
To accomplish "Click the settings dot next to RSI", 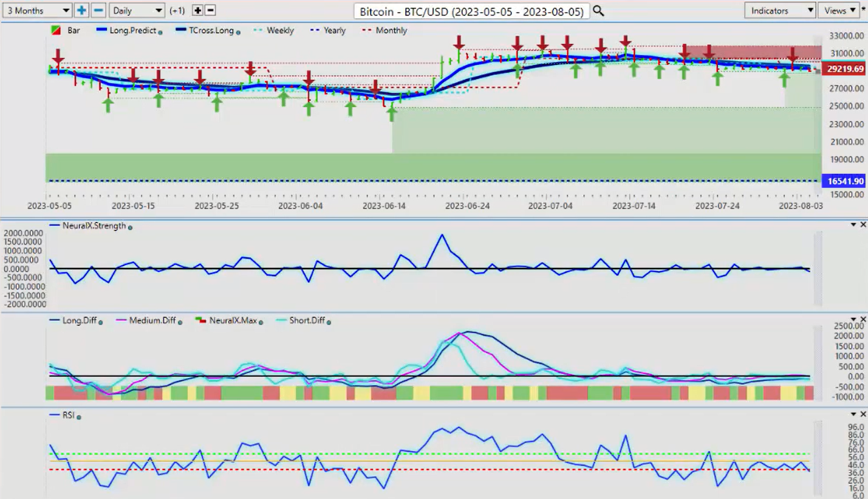I will 79,417.
